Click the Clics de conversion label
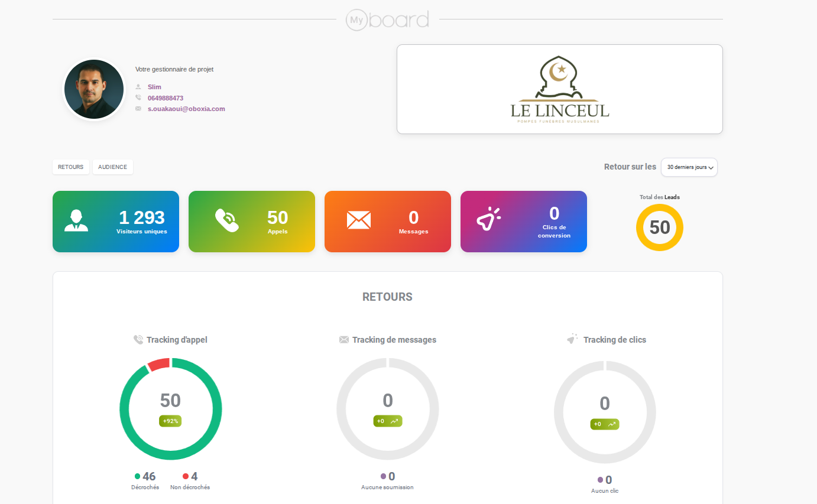Viewport: 817px width, 504px height. (554, 231)
